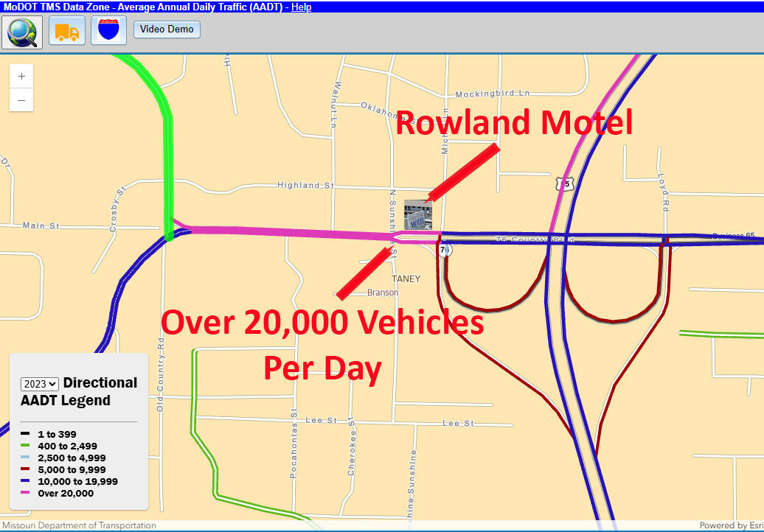The height and width of the screenshot is (532, 764).
Task: Select the Crosby St label
Action: (x=117, y=209)
